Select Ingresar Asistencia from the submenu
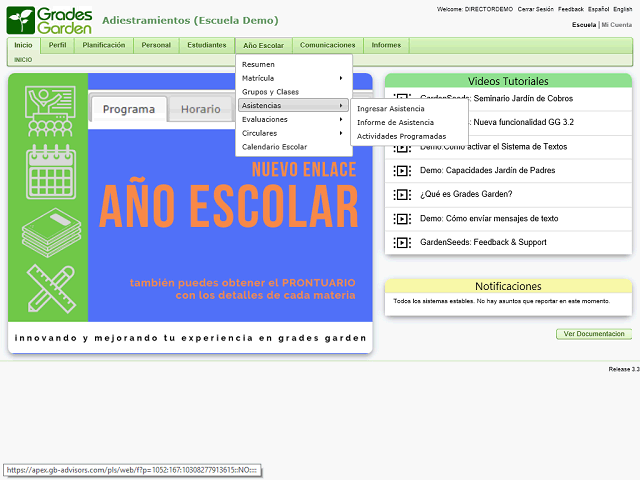The width and height of the screenshot is (640, 480). click(391, 109)
